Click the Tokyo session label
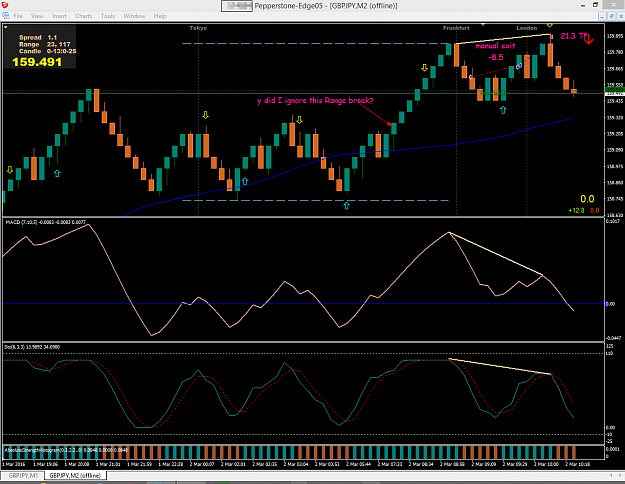Image resolution: width=625 pixels, height=484 pixels. point(198,28)
